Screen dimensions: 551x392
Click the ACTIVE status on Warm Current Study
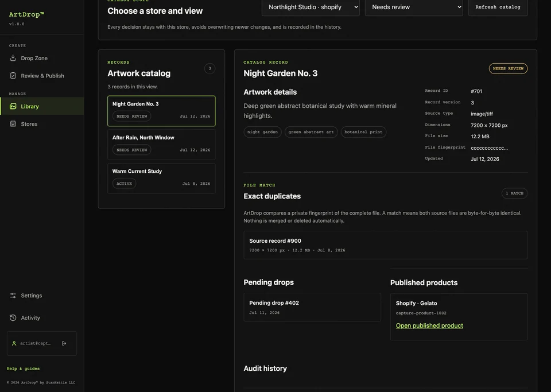(124, 184)
